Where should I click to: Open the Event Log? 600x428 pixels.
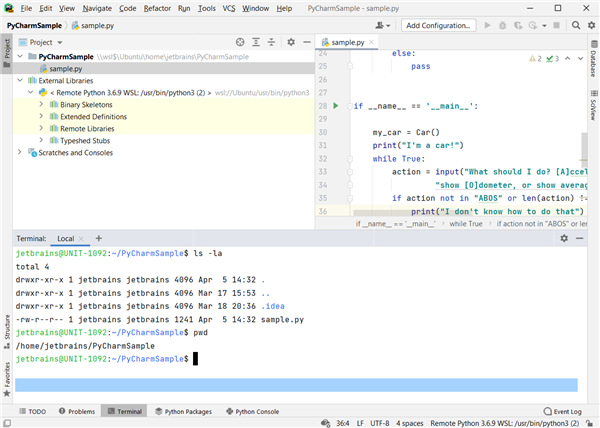(562, 411)
